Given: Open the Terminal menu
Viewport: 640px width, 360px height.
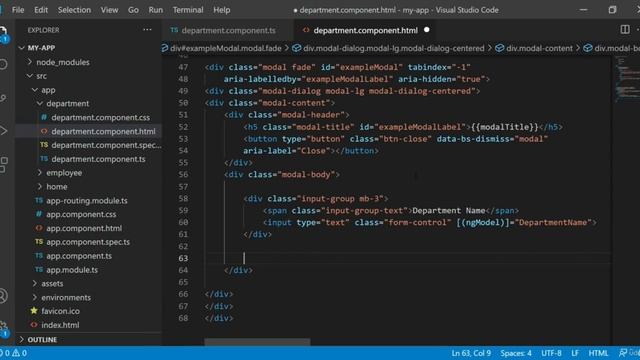Looking at the screenshot, I should pyautogui.click(x=188, y=10).
